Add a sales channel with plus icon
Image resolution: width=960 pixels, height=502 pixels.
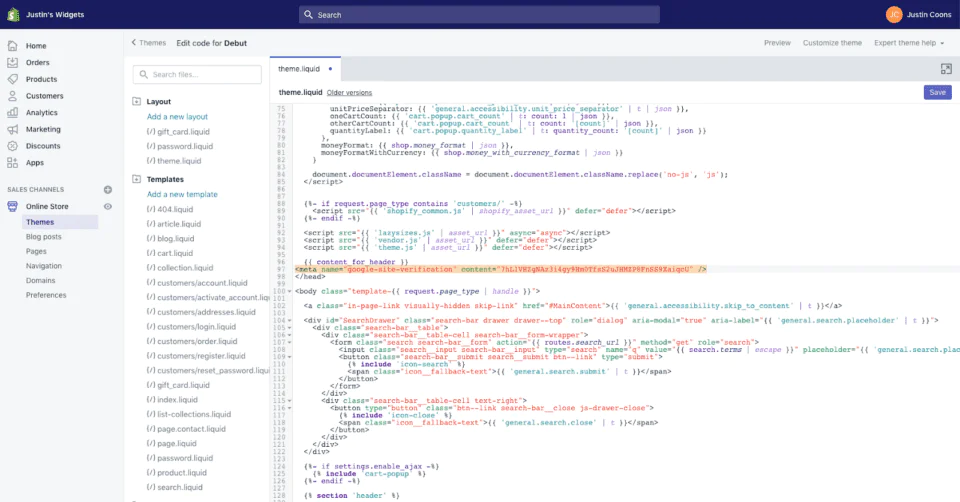pyautogui.click(x=108, y=190)
